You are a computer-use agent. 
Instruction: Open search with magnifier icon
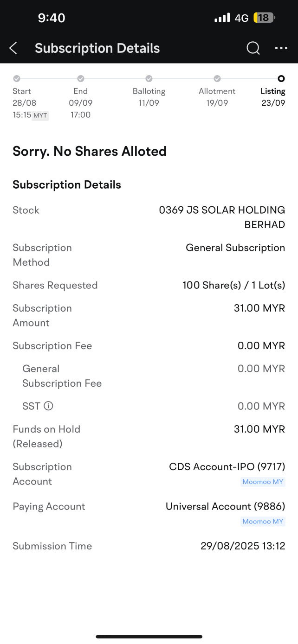(253, 48)
